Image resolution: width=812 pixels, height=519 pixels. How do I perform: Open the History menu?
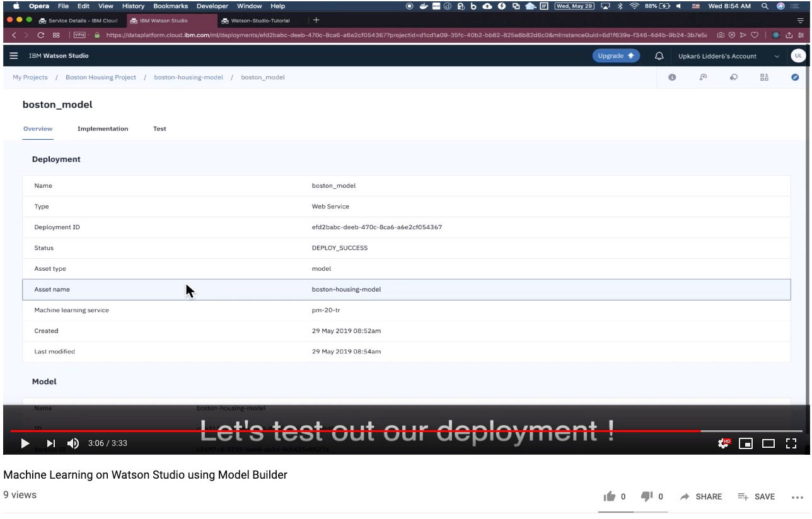click(x=134, y=6)
